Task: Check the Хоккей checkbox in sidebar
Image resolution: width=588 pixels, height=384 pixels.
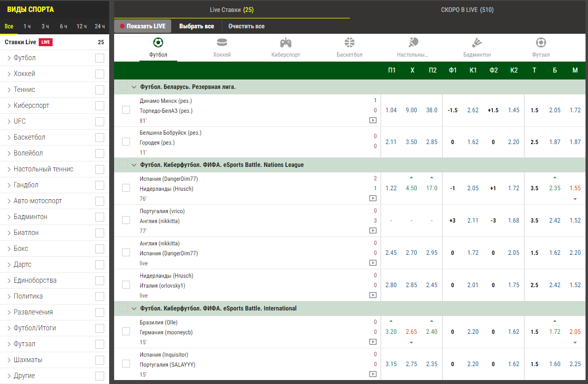Action: (x=100, y=74)
